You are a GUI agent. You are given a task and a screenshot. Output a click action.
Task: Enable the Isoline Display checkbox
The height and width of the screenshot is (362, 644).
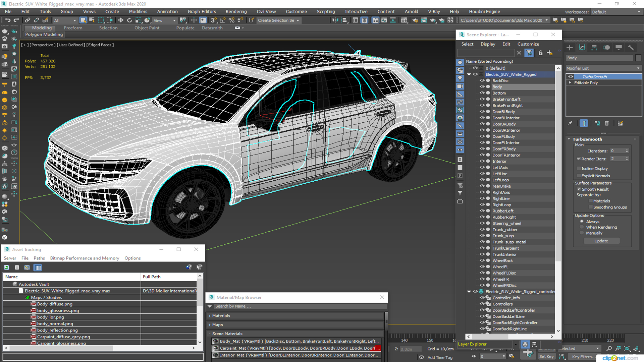579,169
